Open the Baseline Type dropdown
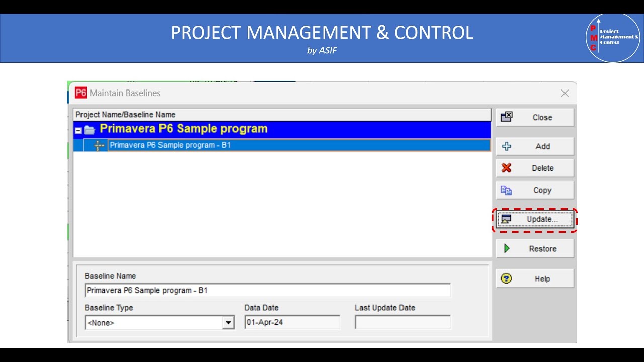Screen dimensions: 644x362 pos(229,323)
